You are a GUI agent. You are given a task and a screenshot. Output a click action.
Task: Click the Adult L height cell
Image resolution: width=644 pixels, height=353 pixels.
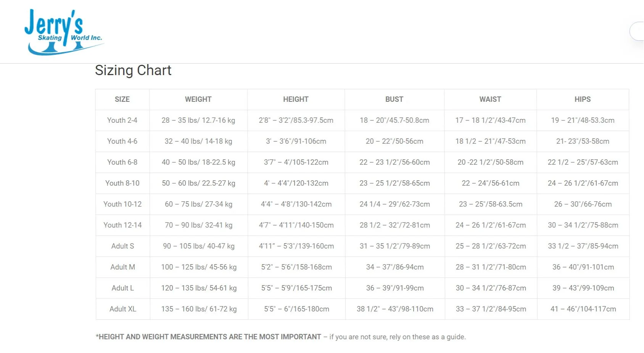click(296, 288)
